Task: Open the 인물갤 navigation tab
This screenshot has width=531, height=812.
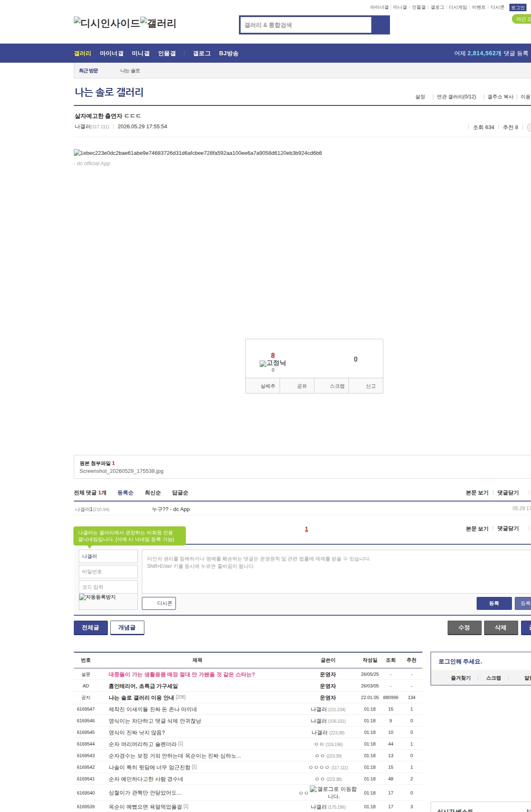Action: coord(167,53)
